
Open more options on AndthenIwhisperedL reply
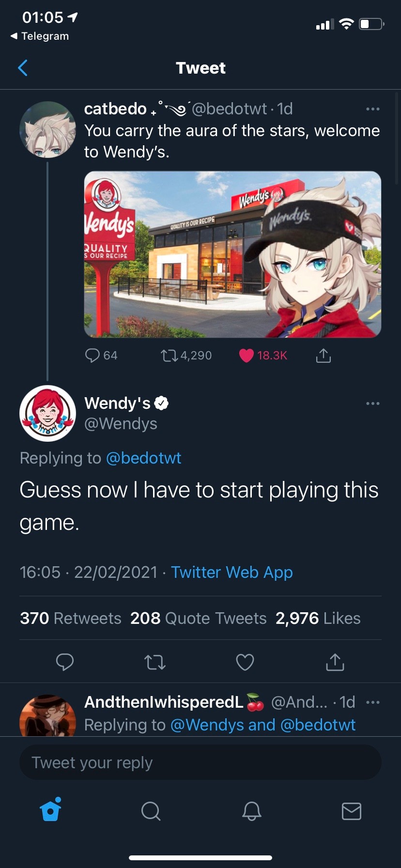373,702
